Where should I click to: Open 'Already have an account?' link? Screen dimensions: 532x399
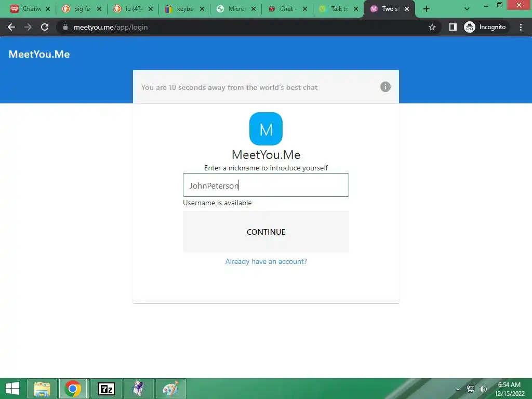266,262
